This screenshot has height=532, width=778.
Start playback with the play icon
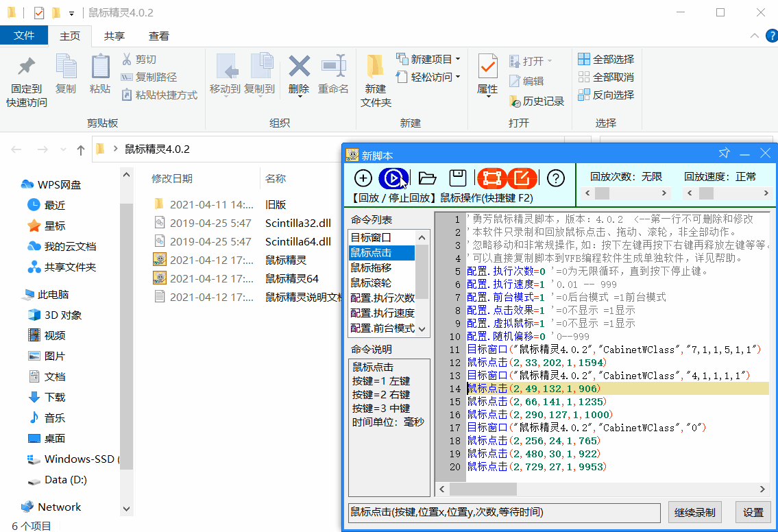(393, 178)
